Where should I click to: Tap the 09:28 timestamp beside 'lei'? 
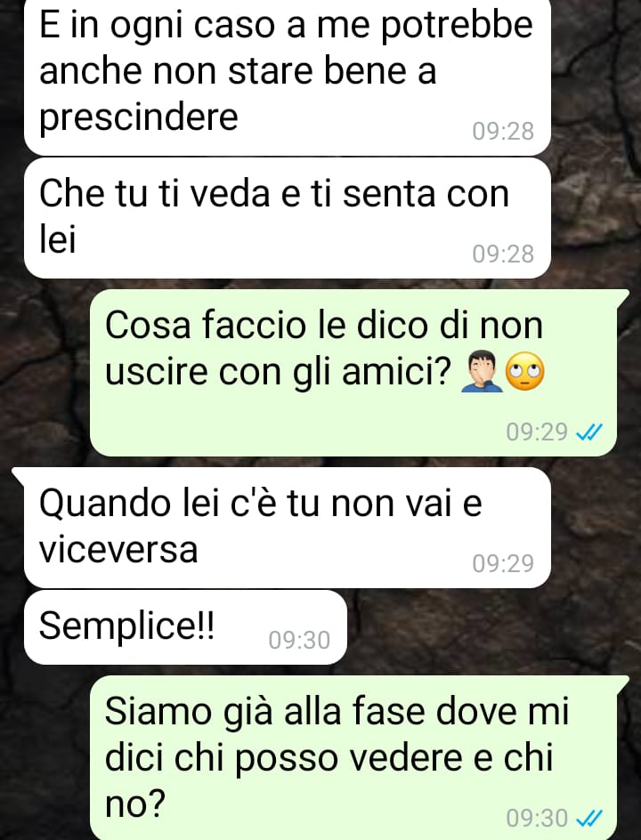503,254
